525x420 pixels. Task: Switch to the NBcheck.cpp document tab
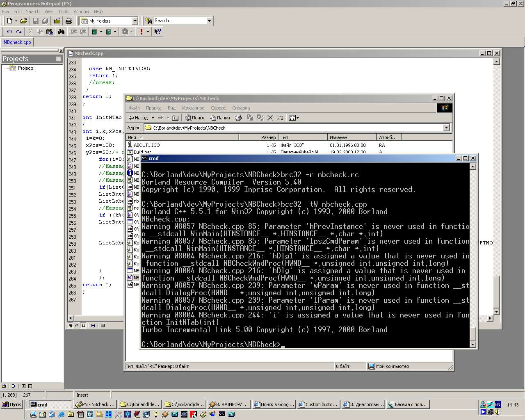17,42
